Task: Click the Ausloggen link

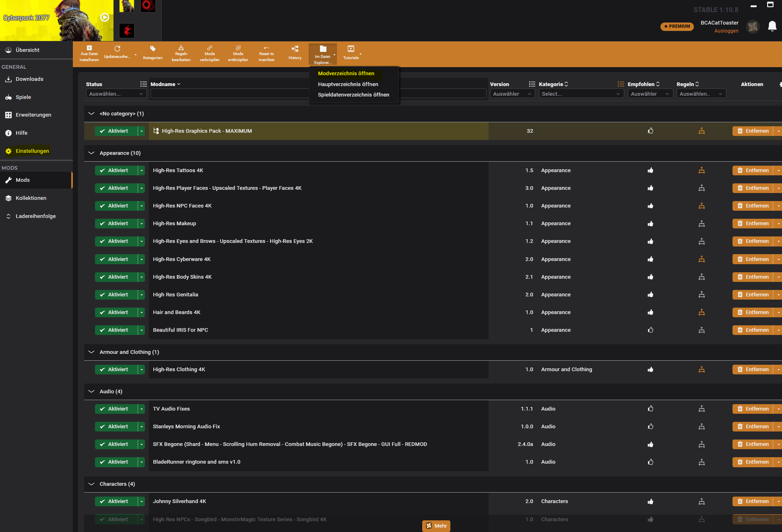Action: 726,31
